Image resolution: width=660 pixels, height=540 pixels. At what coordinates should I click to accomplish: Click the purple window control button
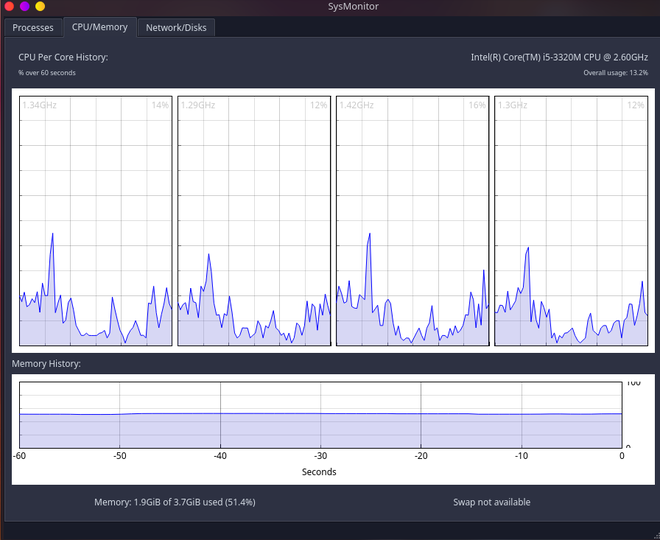(24, 6)
